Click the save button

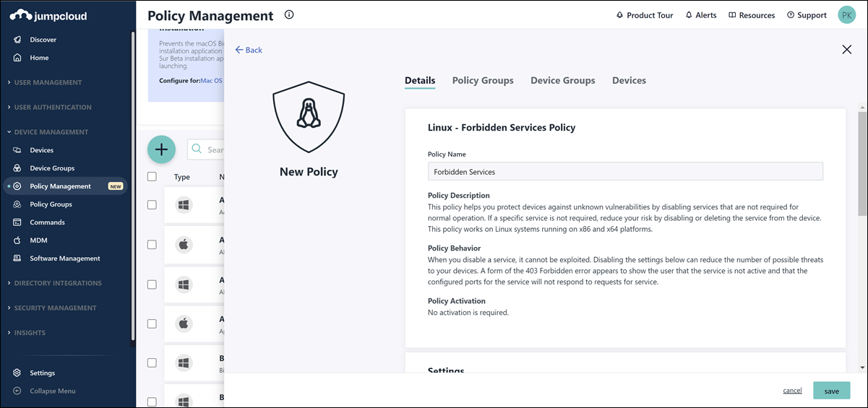click(832, 391)
